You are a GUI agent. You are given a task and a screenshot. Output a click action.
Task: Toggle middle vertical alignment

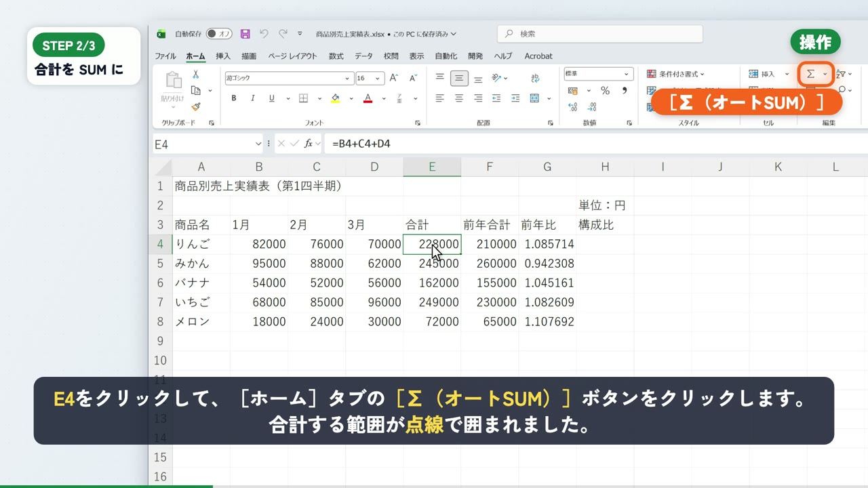[x=459, y=78]
